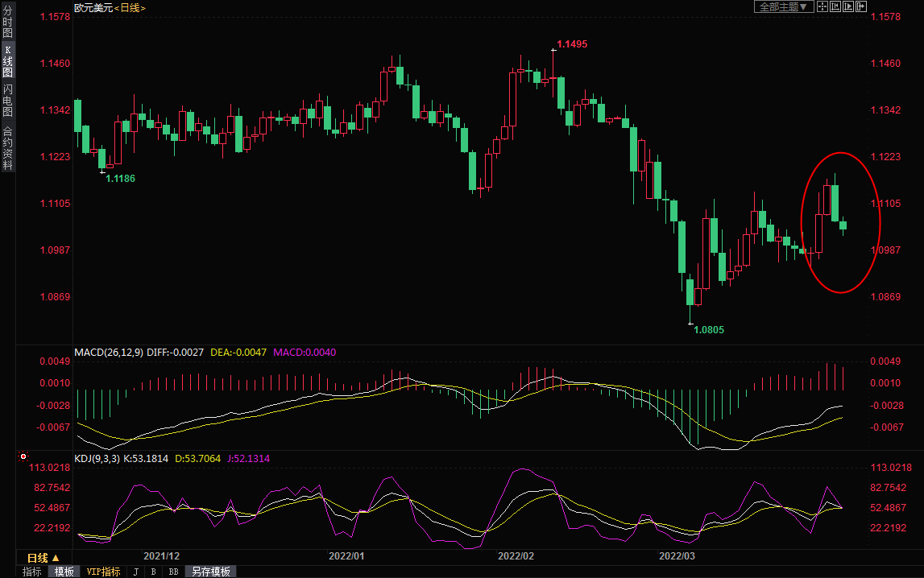Open the 合约资料 side tab

pyautogui.click(x=7, y=148)
